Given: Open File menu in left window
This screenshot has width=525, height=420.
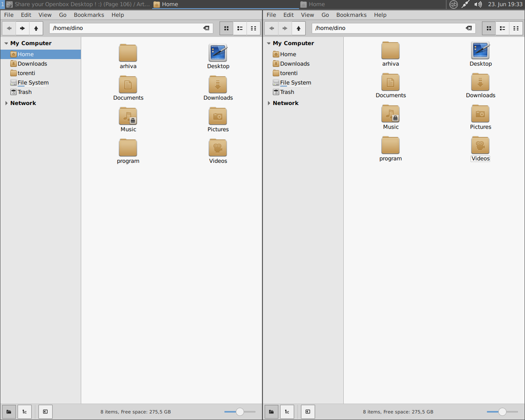Looking at the screenshot, I should [9, 15].
